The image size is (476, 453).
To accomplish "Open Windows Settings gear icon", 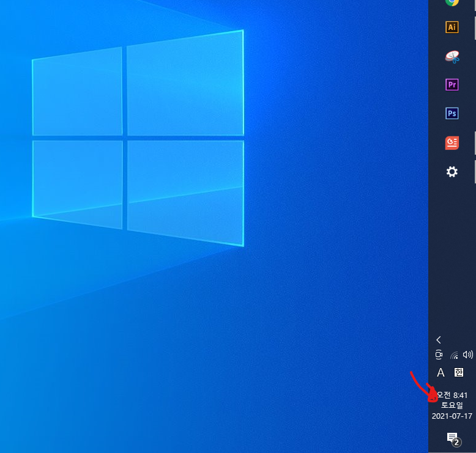I will tap(452, 172).
